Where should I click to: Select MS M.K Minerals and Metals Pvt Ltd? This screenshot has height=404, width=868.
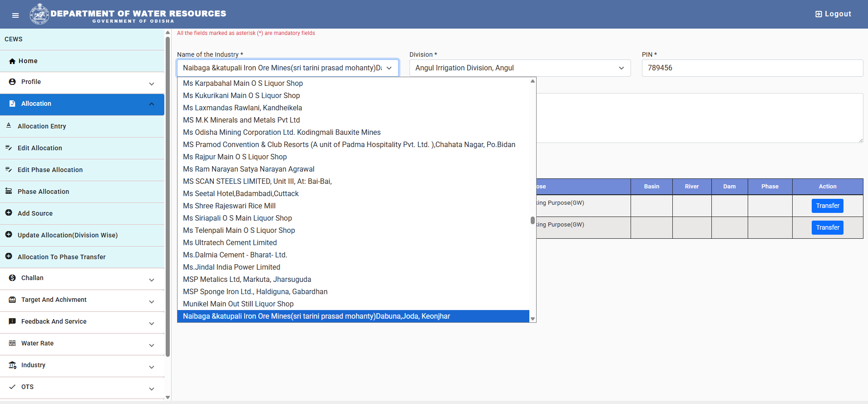[x=353, y=120]
